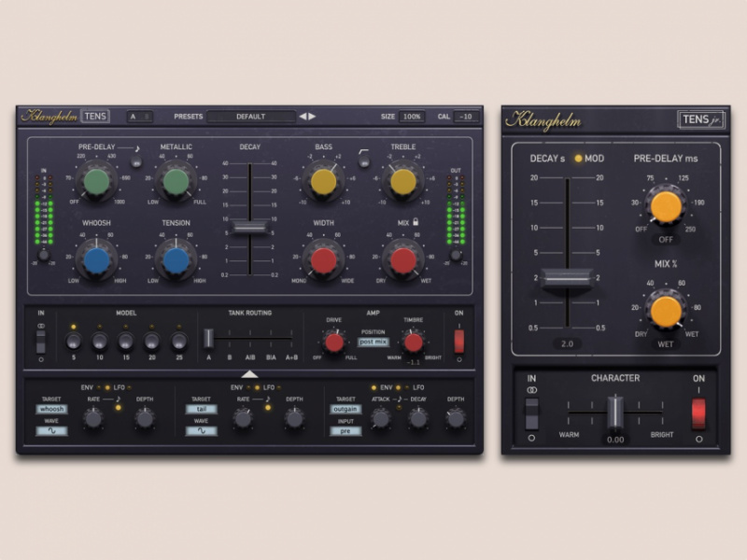The width and height of the screenshot is (747, 560).
Task: Click the 0.00 character value in TENS jr
Action: coord(615,440)
